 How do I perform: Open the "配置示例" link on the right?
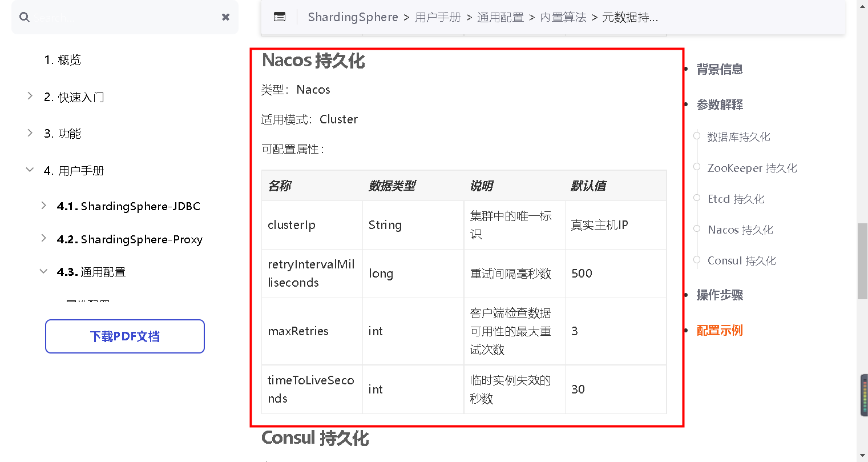pos(720,330)
